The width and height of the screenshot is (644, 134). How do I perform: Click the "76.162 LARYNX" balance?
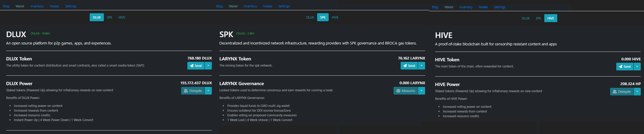412,58
